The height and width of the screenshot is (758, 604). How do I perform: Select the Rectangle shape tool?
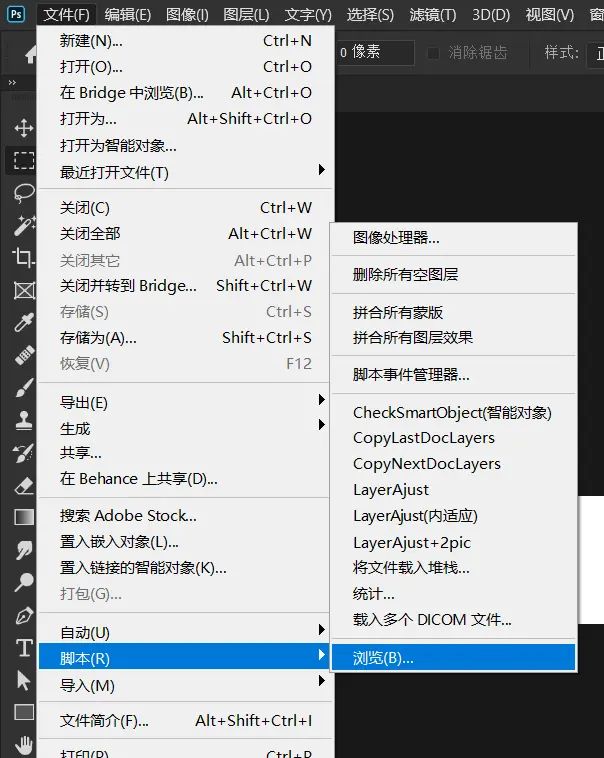24,712
